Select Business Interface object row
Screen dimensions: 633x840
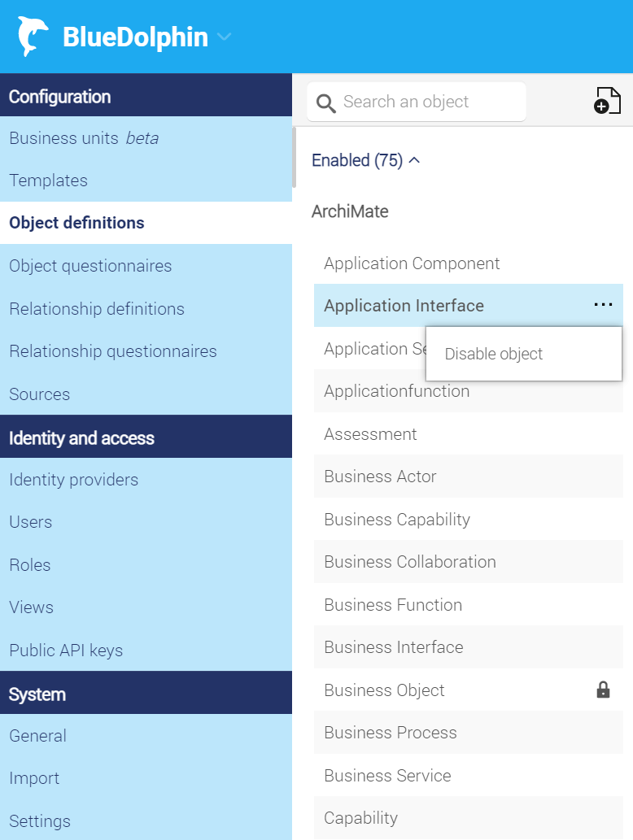[468, 647]
